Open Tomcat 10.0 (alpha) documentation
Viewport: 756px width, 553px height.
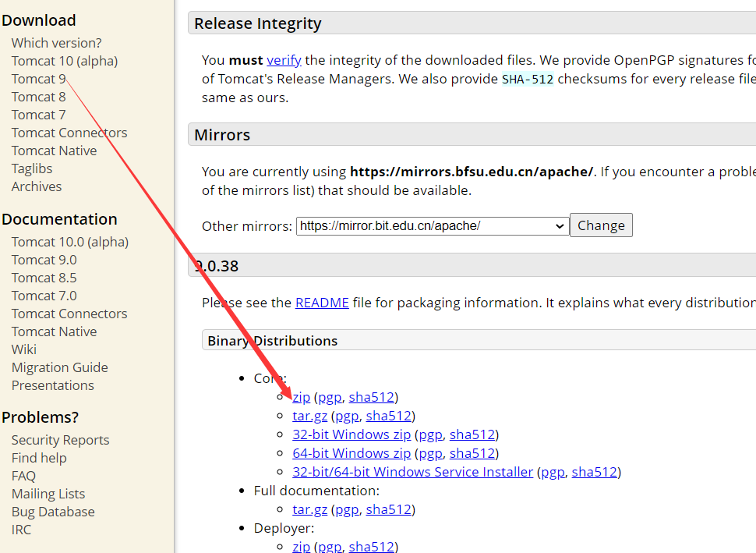click(70, 242)
